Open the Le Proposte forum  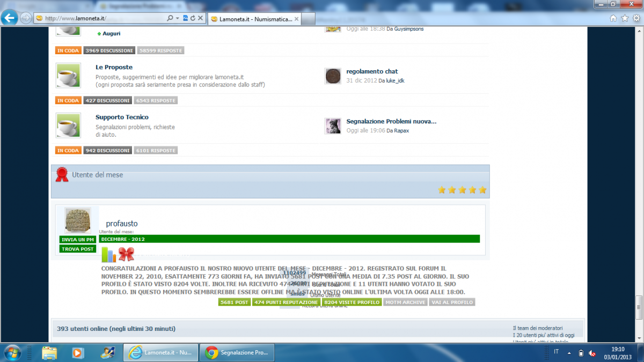114,67
